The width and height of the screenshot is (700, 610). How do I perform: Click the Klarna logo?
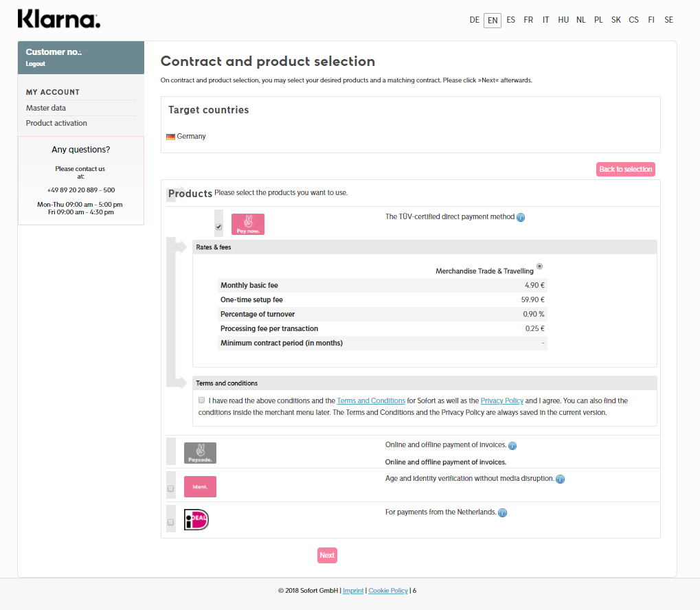point(59,19)
